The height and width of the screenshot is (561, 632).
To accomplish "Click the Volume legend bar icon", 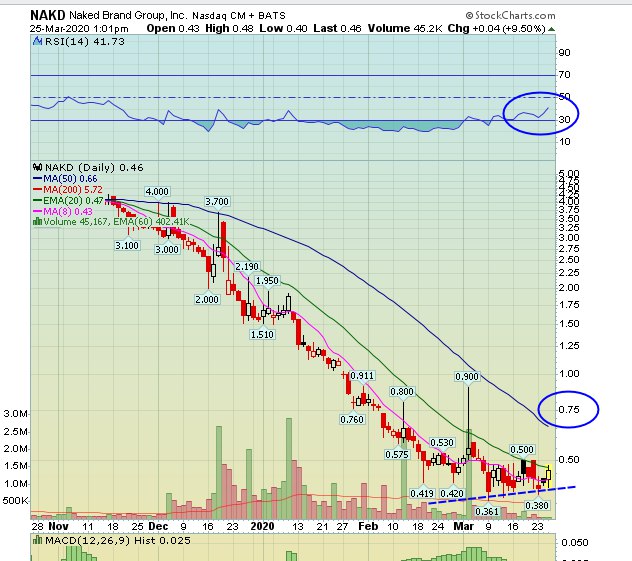I will point(37,221).
